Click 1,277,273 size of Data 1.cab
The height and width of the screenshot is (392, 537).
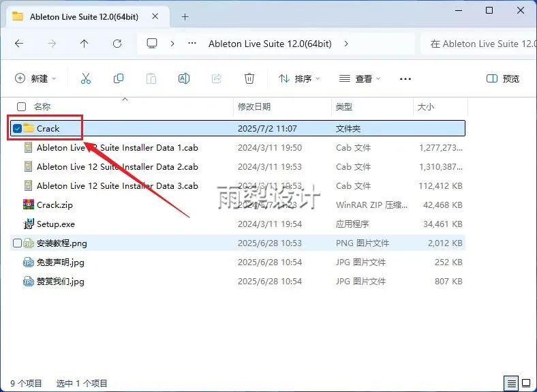coord(441,148)
